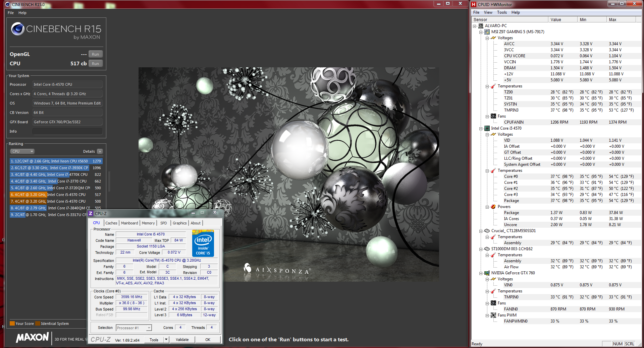Open the CPU ranking type dropdown

pos(22,151)
